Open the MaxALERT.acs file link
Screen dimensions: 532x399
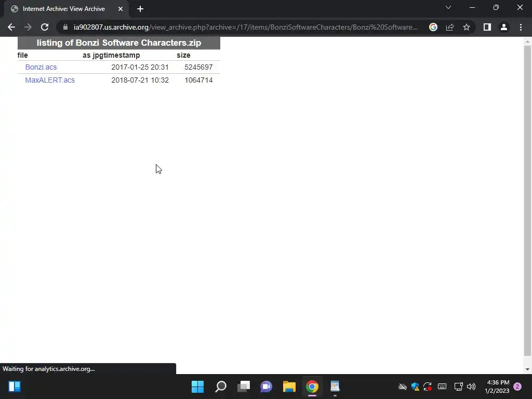[50, 80]
